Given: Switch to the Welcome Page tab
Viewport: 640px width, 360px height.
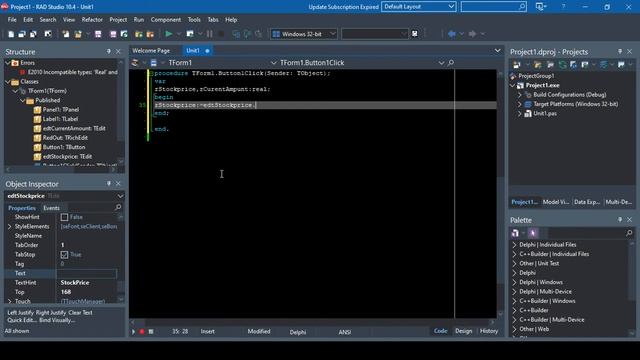Looking at the screenshot, I should (x=151, y=51).
